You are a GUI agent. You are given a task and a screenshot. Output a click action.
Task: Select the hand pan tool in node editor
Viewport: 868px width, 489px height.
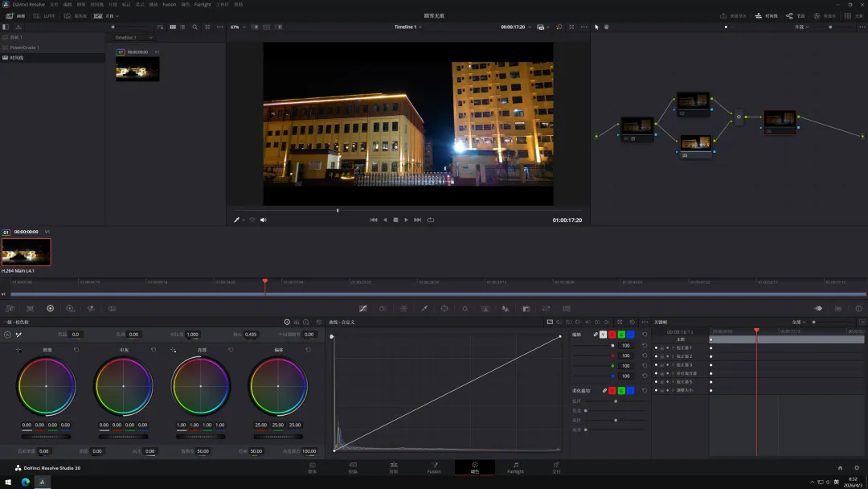tap(606, 27)
